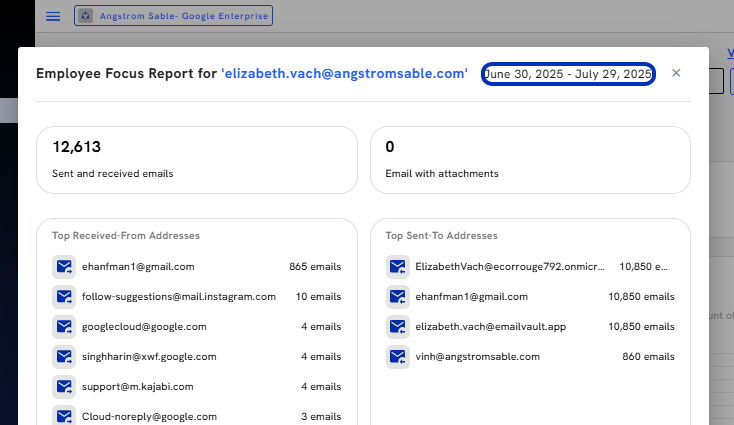This screenshot has height=425, width=734.
Task: Click the elizabeth.vach@angstromsable.com email link in title
Action: tap(345, 73)
